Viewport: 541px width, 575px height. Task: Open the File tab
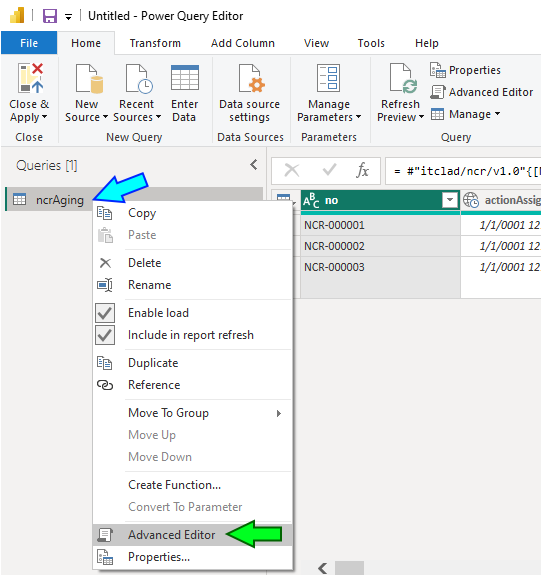pyautogui.click(x=29, y=43)
